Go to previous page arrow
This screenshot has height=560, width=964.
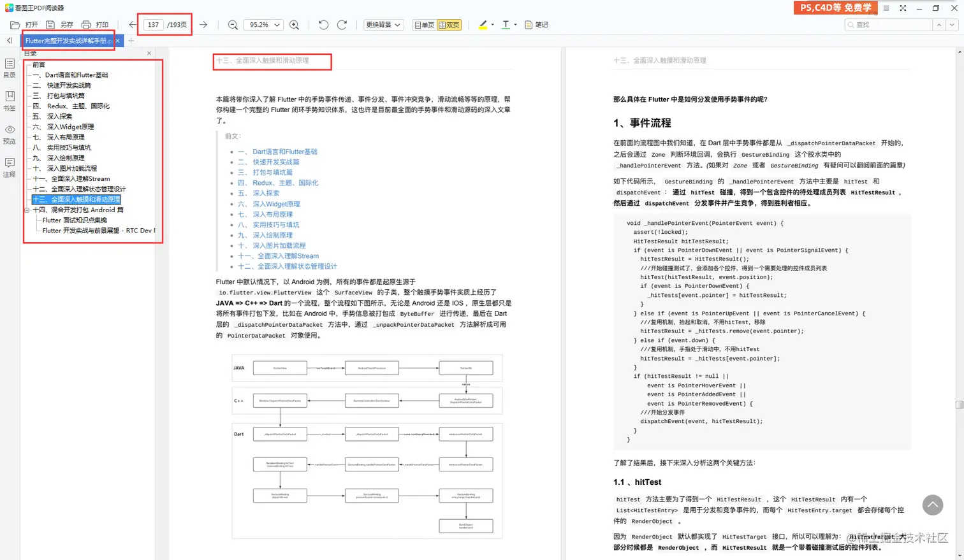tap(132, 25)
